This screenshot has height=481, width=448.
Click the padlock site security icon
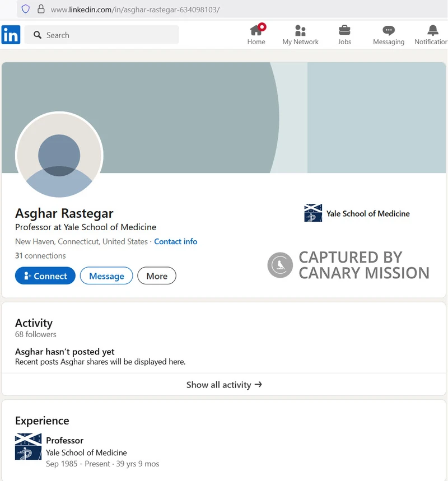click(41, 9)
